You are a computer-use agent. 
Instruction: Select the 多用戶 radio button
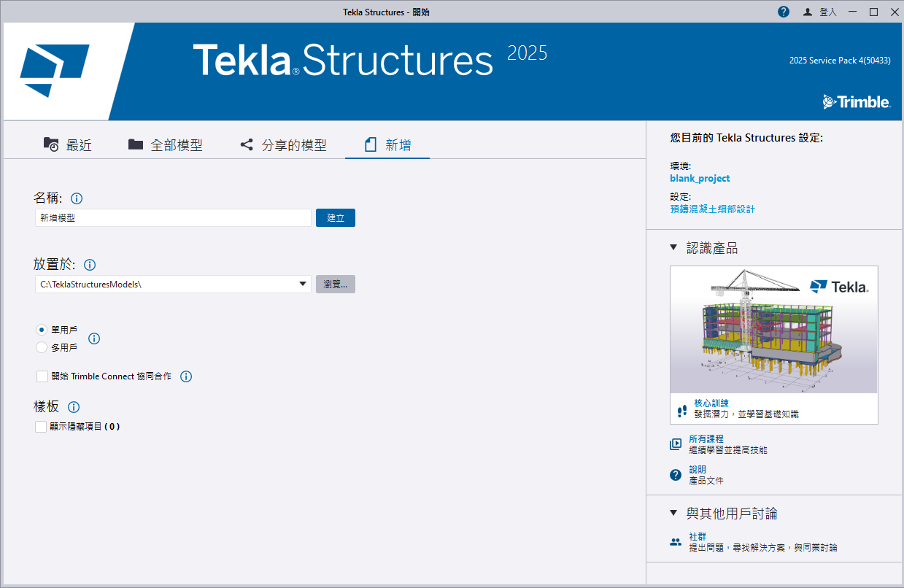pos(42,347)
